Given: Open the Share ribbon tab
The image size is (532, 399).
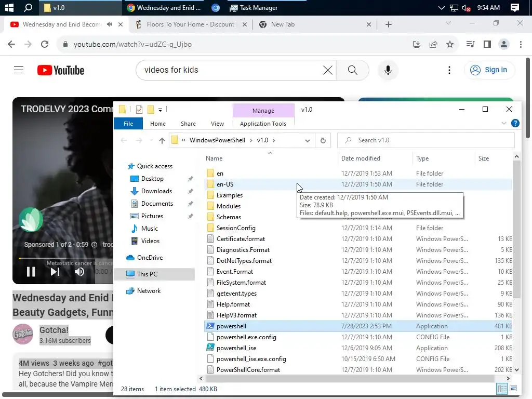Looking at the screenshot, I should click(x=188, y=124).
